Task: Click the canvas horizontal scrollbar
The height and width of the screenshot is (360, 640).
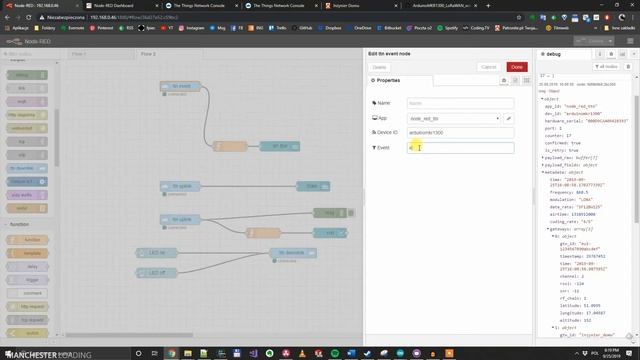Action: point(129,335)
